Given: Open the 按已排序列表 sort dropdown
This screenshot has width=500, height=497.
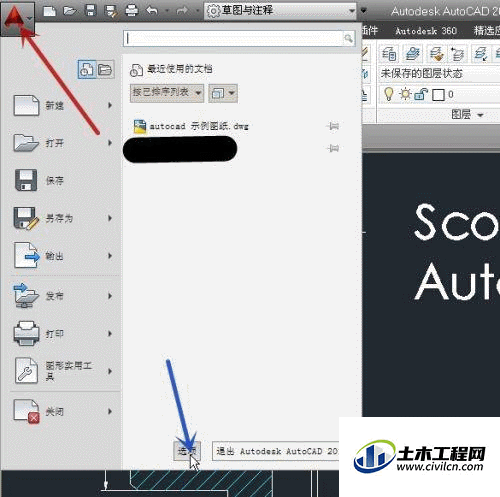Looking at the screenshot, I should [167, 92].
